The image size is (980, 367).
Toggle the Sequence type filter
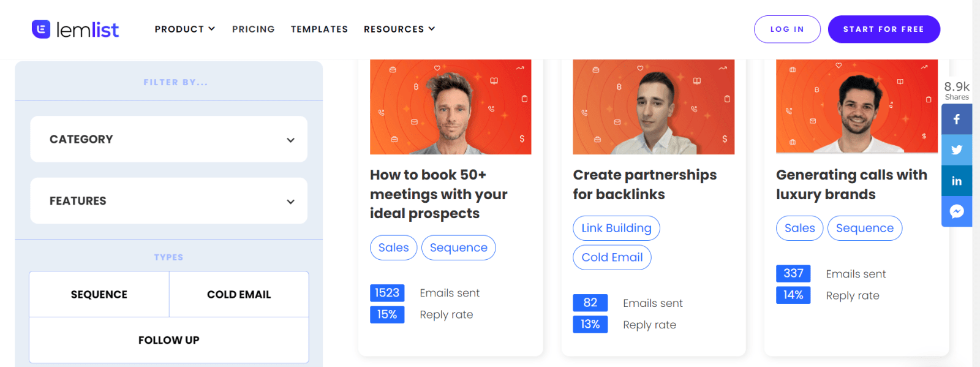pos(99,295)
